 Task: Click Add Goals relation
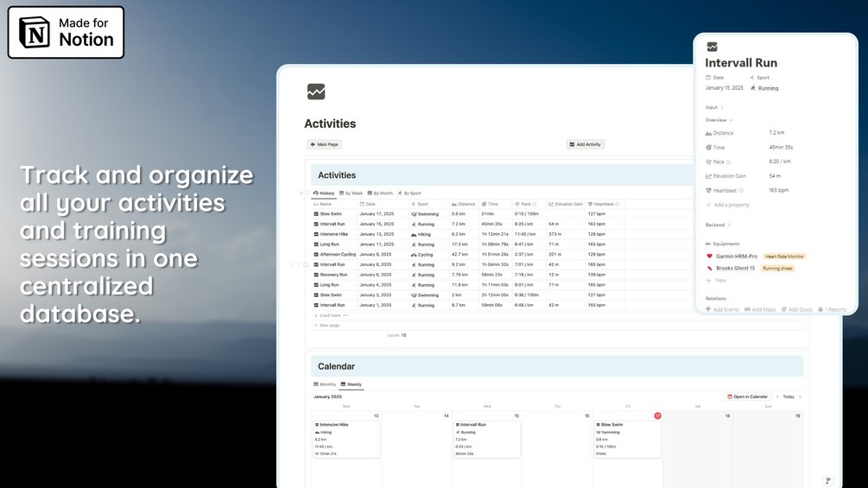[x=796, y=310]
